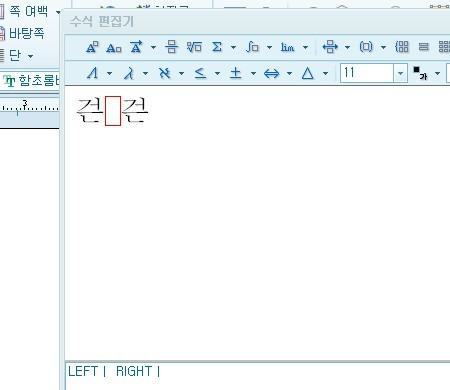Expand the text color dropdown arrow
This screenshot has height=390, width=450.
point(437,73)
